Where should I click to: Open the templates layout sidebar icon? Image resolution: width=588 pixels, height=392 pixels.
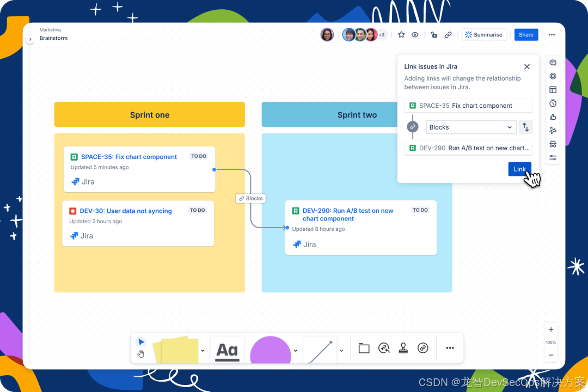pyautogui.click(x=553, y=90)
